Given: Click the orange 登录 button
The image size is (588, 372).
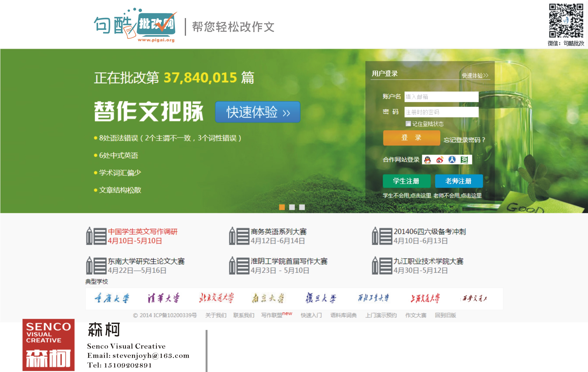Looking at the screenshot, I should tap(411, 138).
